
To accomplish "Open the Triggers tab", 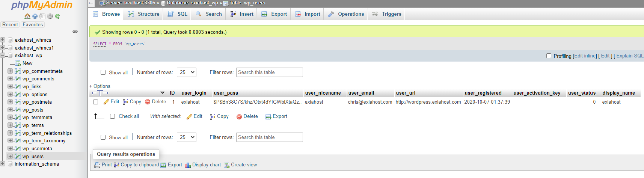I will click(387, 14).
